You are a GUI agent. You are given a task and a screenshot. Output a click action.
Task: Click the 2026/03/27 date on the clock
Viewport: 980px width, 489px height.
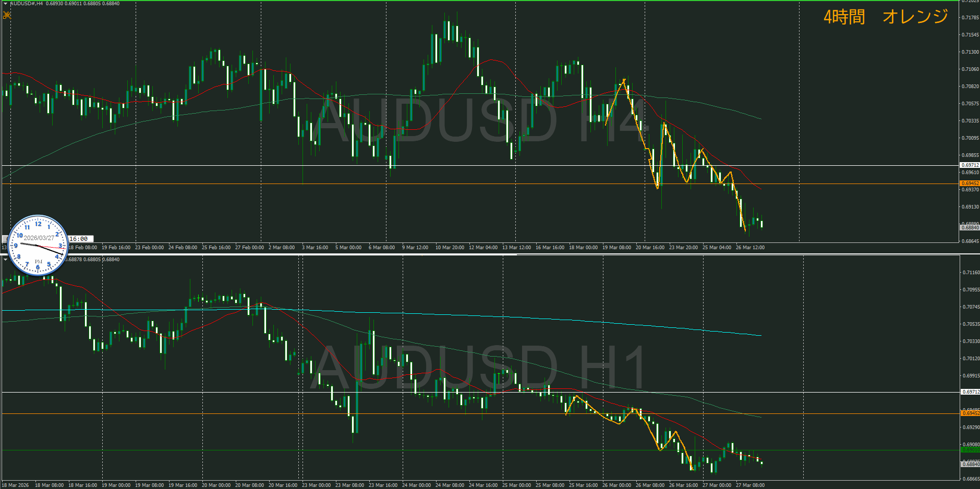point(39,238)
